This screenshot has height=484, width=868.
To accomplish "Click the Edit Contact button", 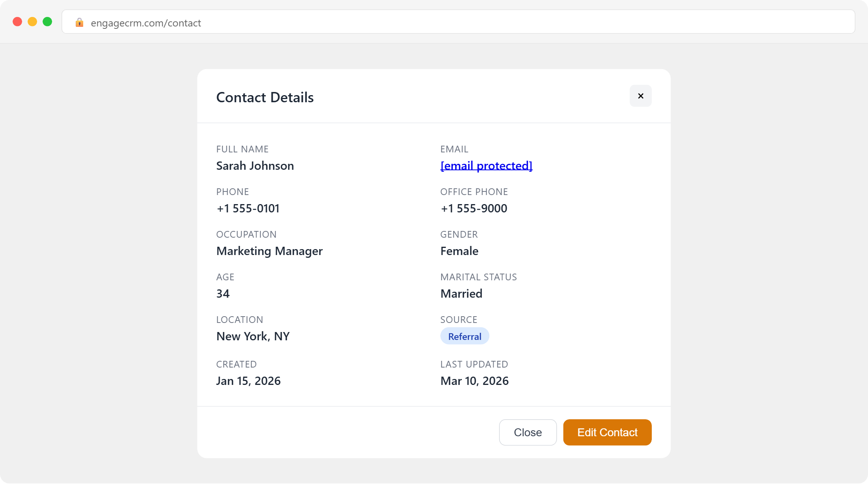I will point(607,432).
